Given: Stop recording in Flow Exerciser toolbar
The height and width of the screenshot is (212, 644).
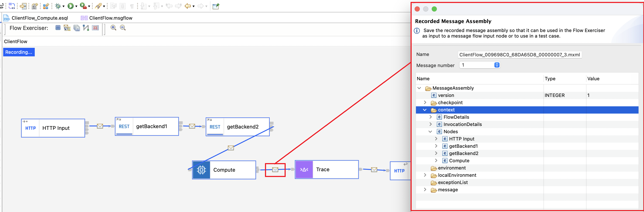Looking at the screenshot, I should point(58,28).
